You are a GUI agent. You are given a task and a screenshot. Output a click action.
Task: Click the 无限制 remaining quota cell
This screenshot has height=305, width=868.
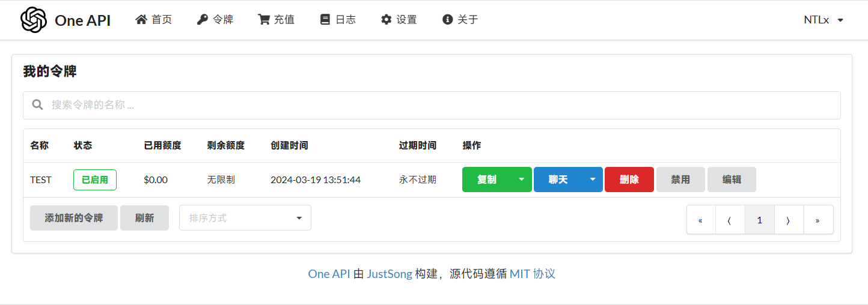[221, 180]
